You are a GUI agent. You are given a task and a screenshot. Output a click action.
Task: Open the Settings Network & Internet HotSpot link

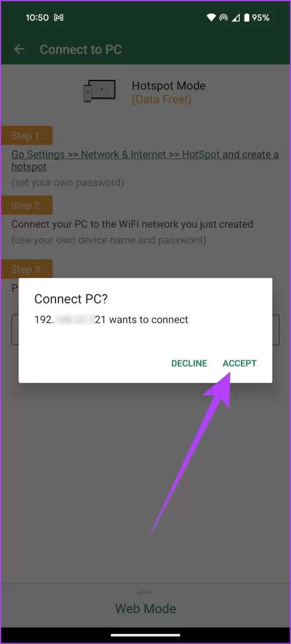click(x=145, y=160)
